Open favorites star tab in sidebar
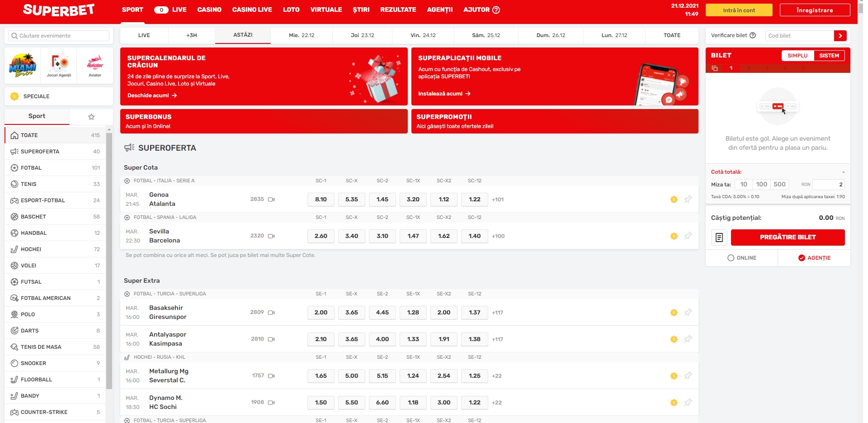The height and width of the screenshot is (423, 868). [91, 117]
